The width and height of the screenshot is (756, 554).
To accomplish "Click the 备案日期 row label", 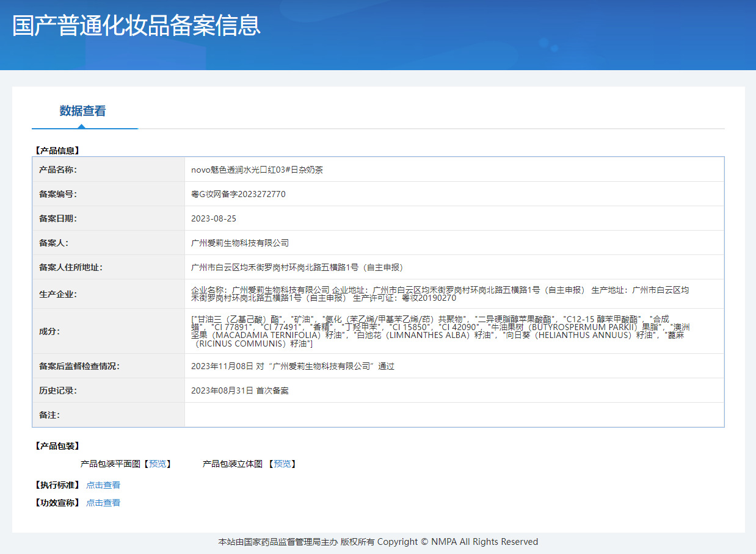I will tap(58, 218).
